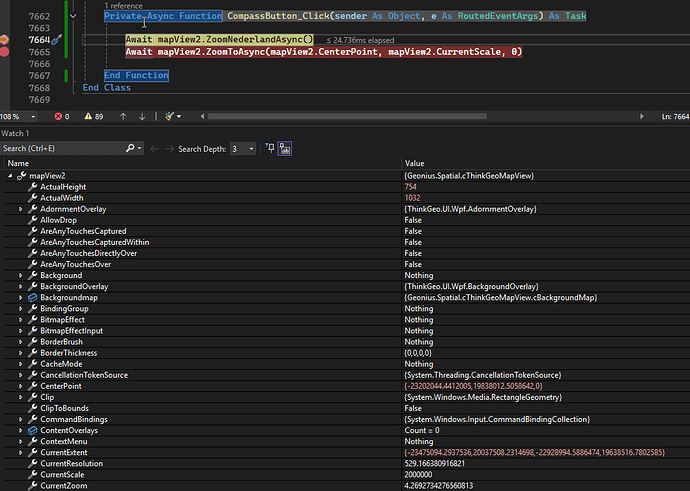Viewport: 690px width, 491px height.
Task: Click End Function in the editor
Action: (136, 75)
